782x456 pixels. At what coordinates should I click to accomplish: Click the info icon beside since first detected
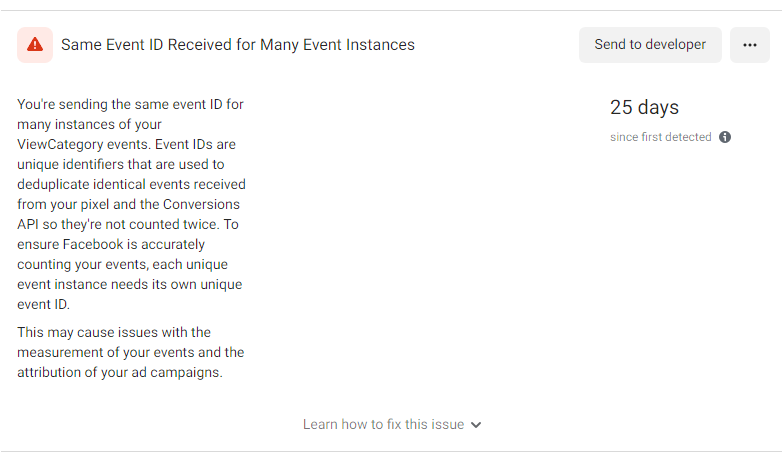(725, 137)
